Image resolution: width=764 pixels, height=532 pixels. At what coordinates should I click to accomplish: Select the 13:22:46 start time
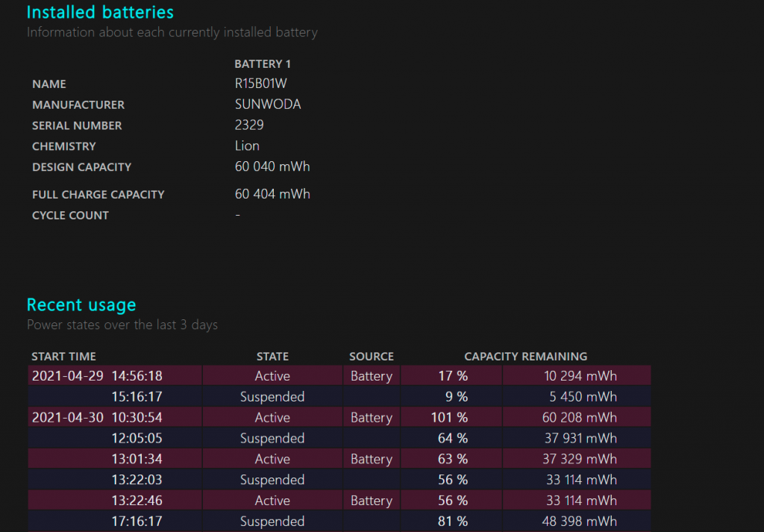[137, 501]
